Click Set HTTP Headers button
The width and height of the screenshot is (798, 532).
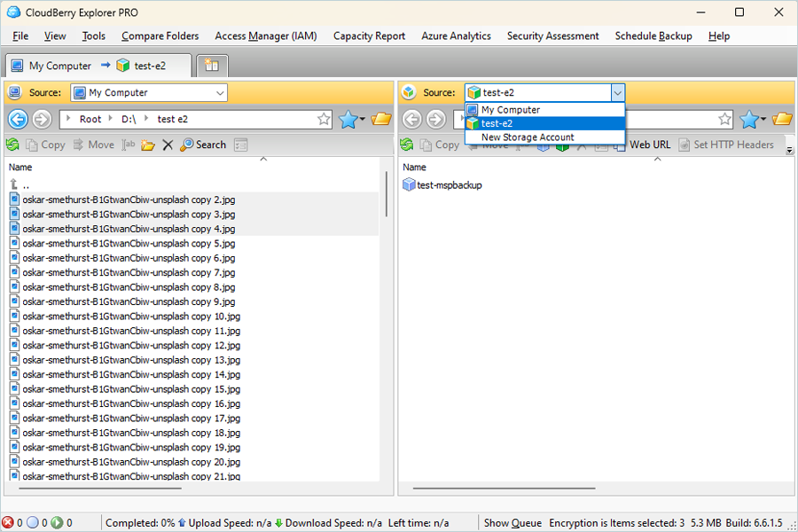tap(727, 145)
